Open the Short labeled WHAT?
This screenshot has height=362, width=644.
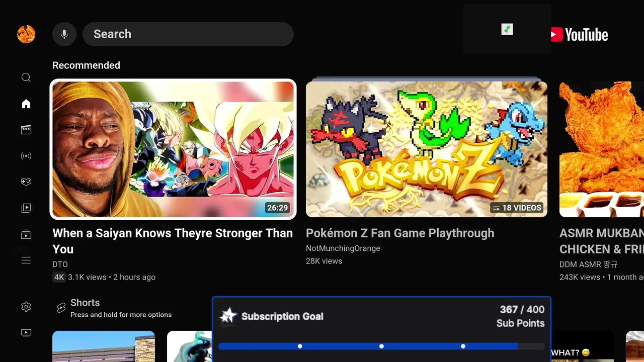(x=583, y=346)
